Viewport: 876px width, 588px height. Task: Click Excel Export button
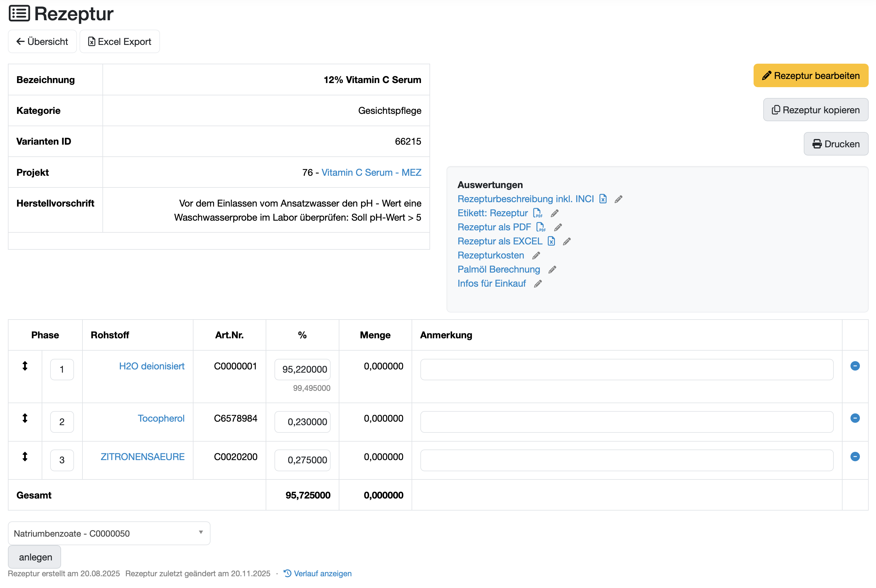coord(120,42)
